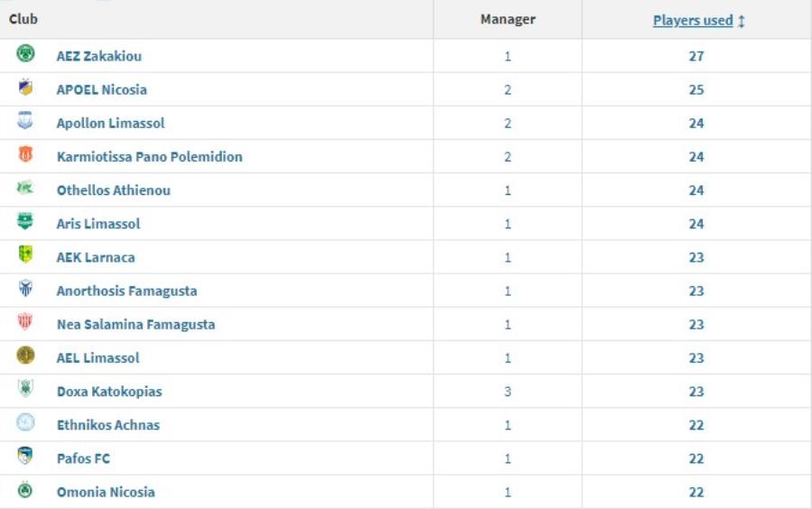
Task: Click APOEL Nicosia players used 25
Action: click(696, 89)
